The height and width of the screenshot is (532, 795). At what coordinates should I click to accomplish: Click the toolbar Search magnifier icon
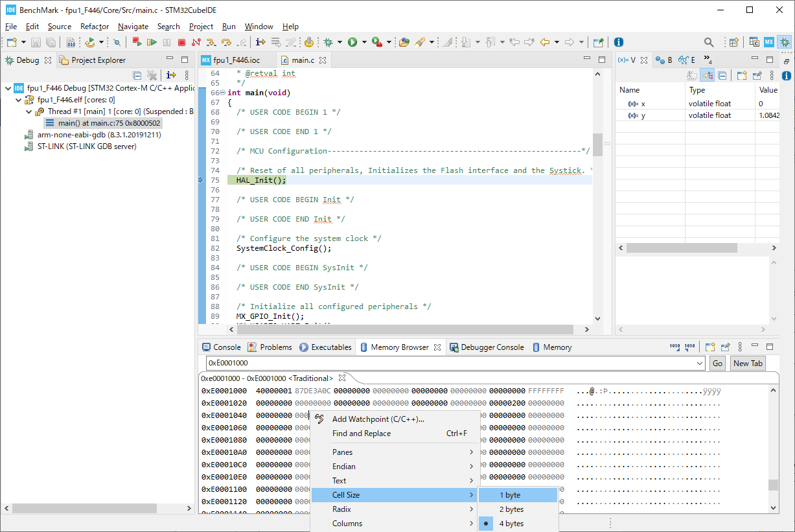point(709,42)
